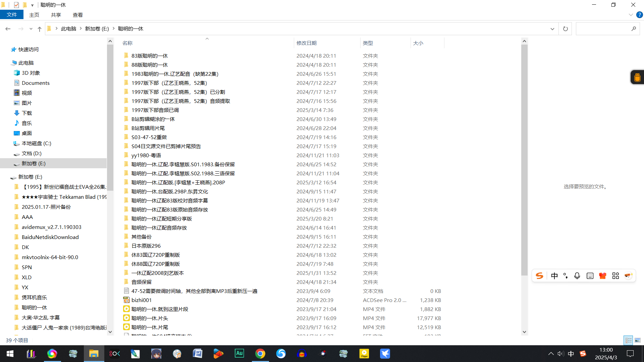
Task: Click Sogou voice input microphone icon
Action: tap(577, 276)
